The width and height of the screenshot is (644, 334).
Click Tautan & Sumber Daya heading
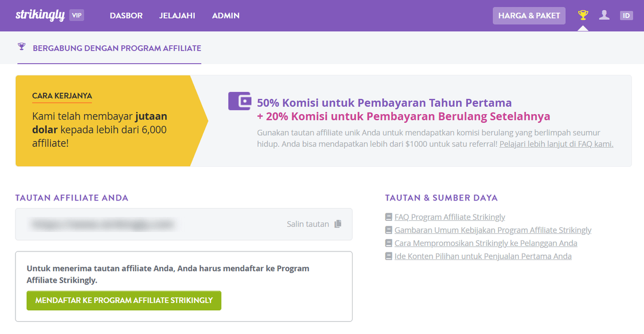coord(441,198)
